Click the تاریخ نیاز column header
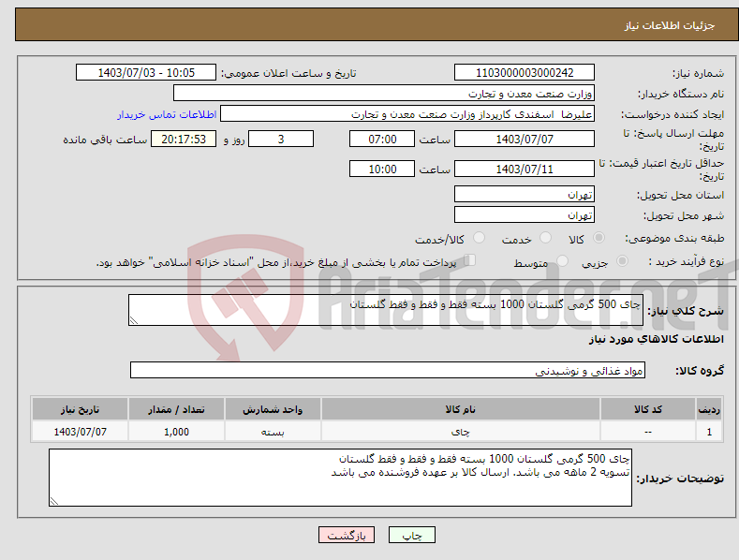The image size is (739, 560). click(80, 409)
